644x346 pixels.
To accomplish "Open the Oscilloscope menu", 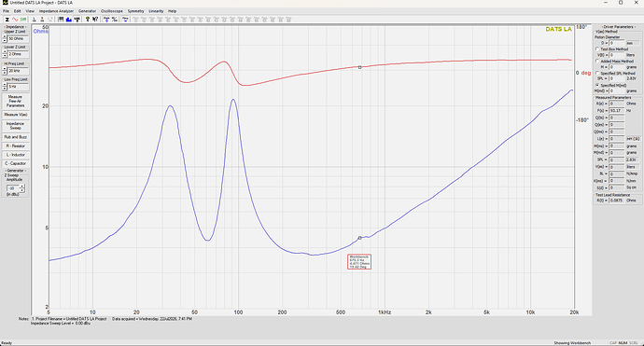I will tap(112, 11).
